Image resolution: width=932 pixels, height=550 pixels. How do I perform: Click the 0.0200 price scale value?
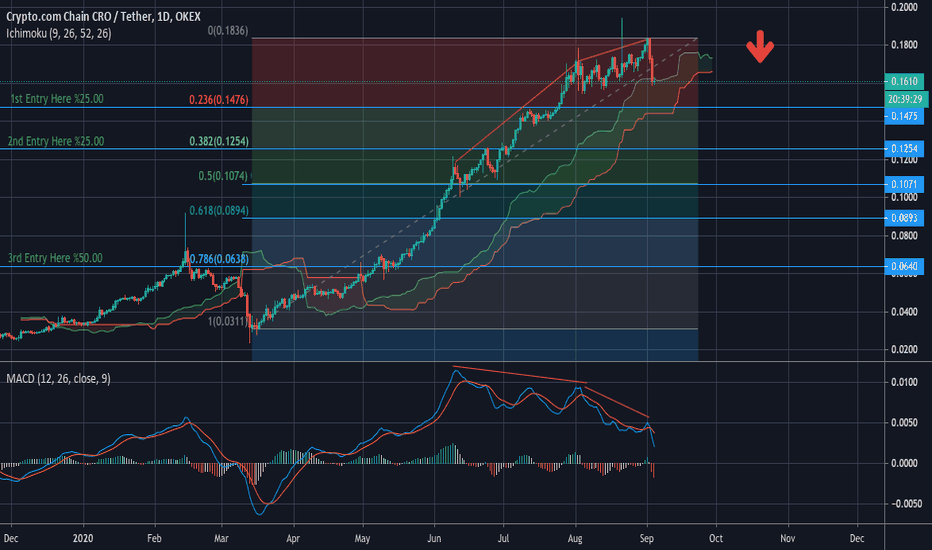coord(904,349)
